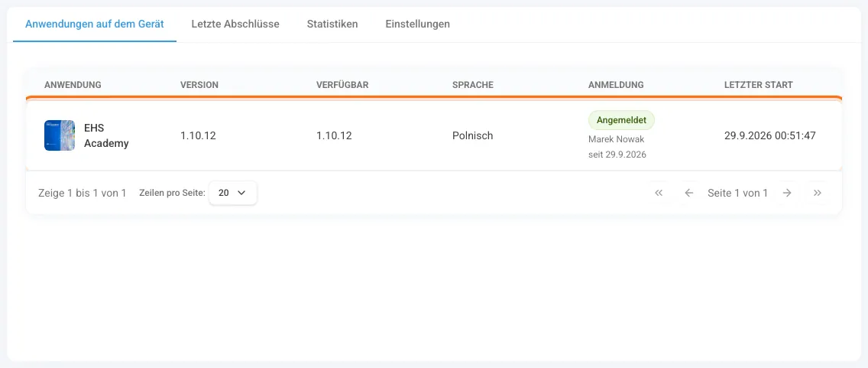Click the Seite 1 von 1 indicator

737,193
